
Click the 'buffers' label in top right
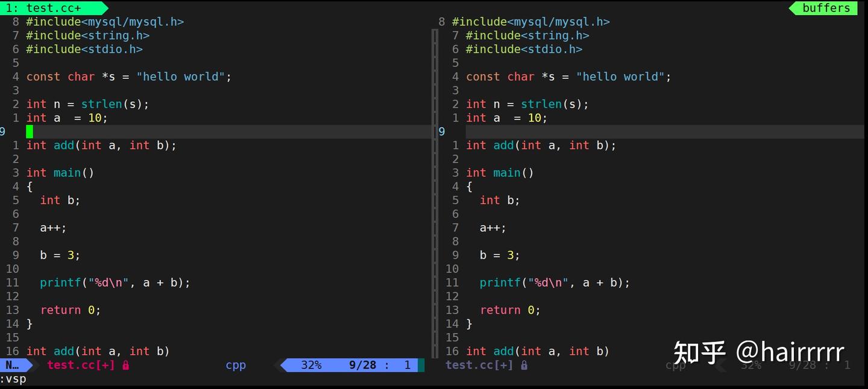click(826, 8)
